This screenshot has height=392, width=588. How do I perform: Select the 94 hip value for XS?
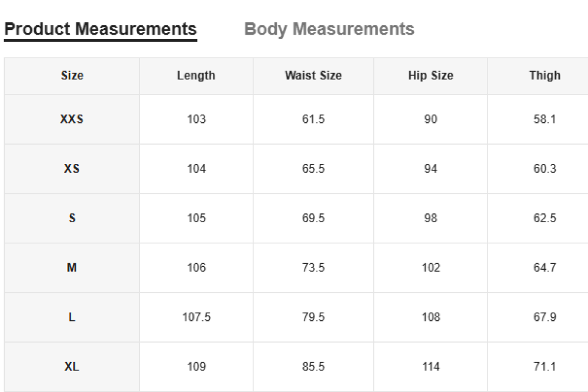tap(430, 169)
